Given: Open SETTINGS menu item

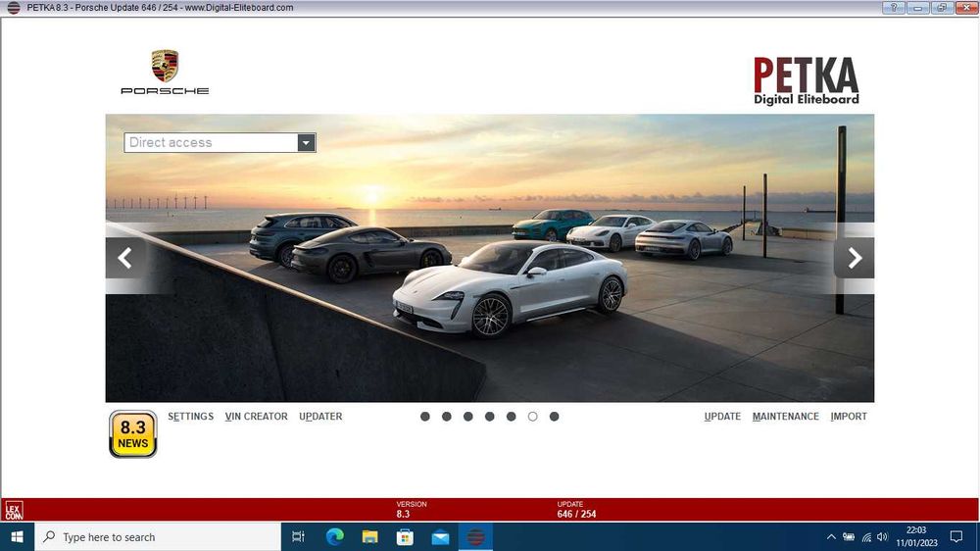Looking at the screenshot, I should click(191, 417).
